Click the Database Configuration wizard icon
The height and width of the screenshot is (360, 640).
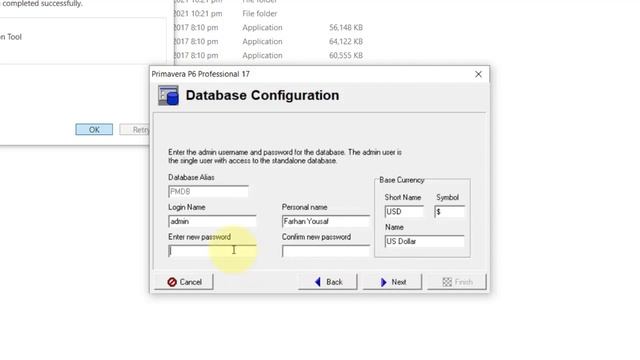[168, 96]
